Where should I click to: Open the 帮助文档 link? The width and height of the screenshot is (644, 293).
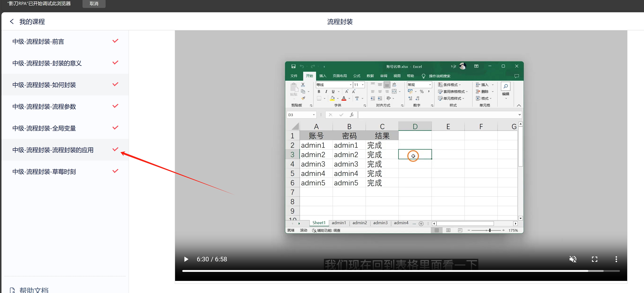point(34,290)
